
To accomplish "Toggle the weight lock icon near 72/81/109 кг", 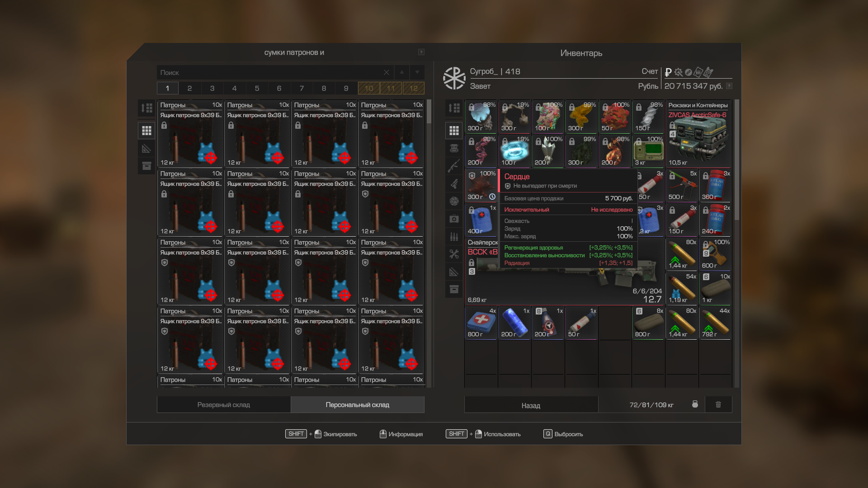I will pos(695,404).
